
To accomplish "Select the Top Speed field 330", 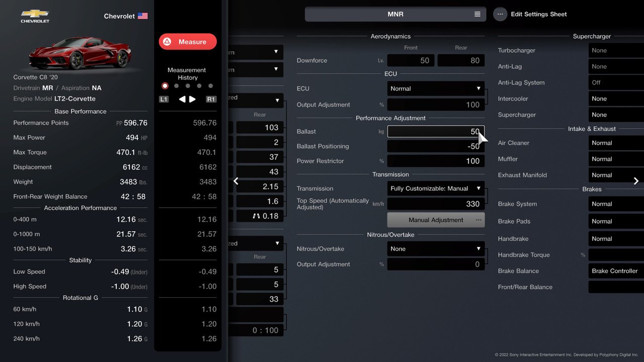I will point(436,204).
